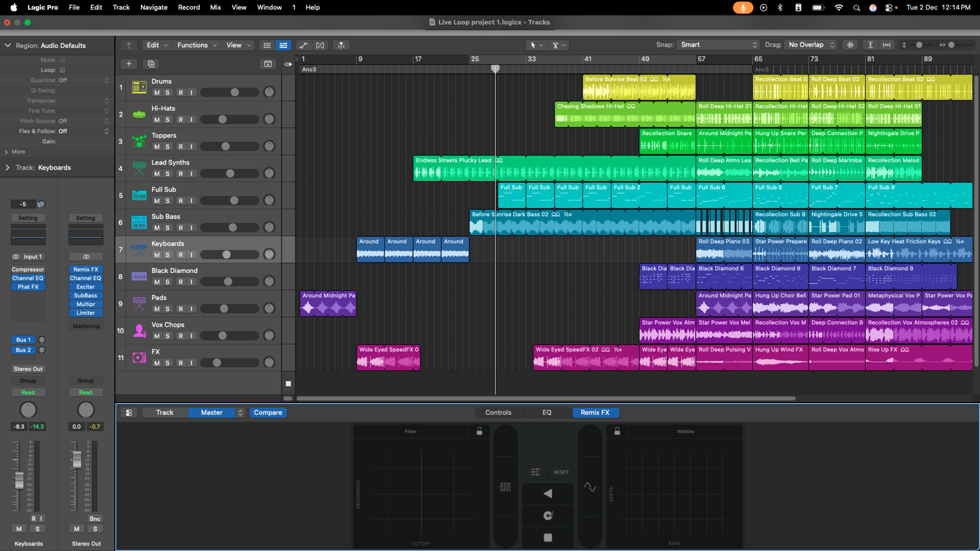Image resolution: width=980 pixels, height=551 pixels.
Task: Switch to the EQ tab
Action: (x=547, y=413)
